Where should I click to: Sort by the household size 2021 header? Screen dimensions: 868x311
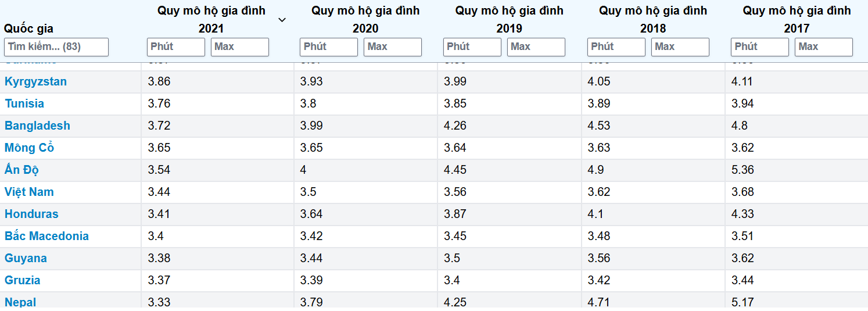pos(211,19)
